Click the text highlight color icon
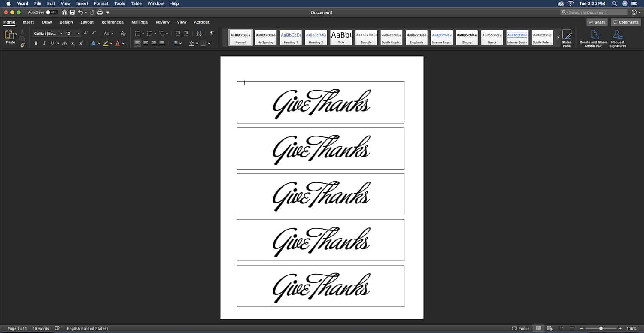Screen dimensions: 644x333 [x=106, y=43]
